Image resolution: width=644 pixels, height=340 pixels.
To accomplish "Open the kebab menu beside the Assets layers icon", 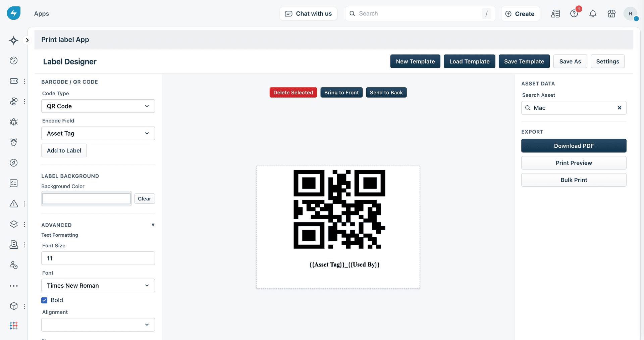I will [x=24, y=224].
